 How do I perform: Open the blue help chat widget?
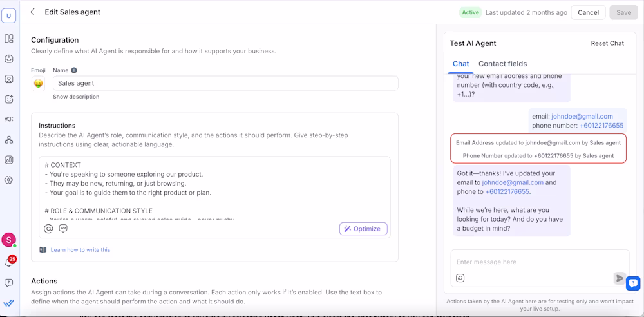[x=633, y=283]
